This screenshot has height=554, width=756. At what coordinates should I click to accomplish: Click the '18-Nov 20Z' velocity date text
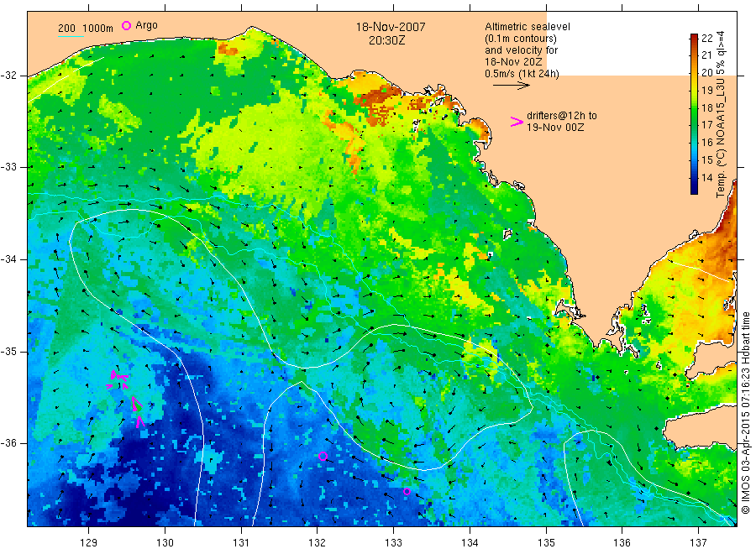(x=513, y=62)
